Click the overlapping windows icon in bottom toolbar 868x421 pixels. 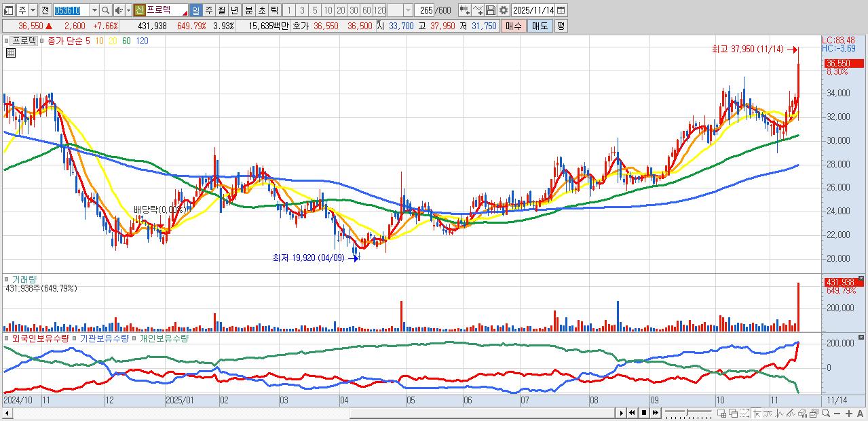pyautogui.click(x=734, y=413)
